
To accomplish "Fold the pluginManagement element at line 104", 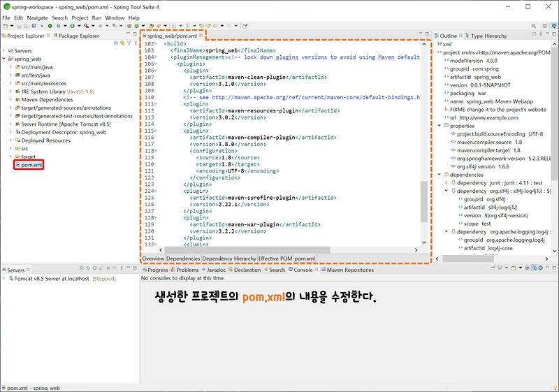I will (x=156, y=57).
